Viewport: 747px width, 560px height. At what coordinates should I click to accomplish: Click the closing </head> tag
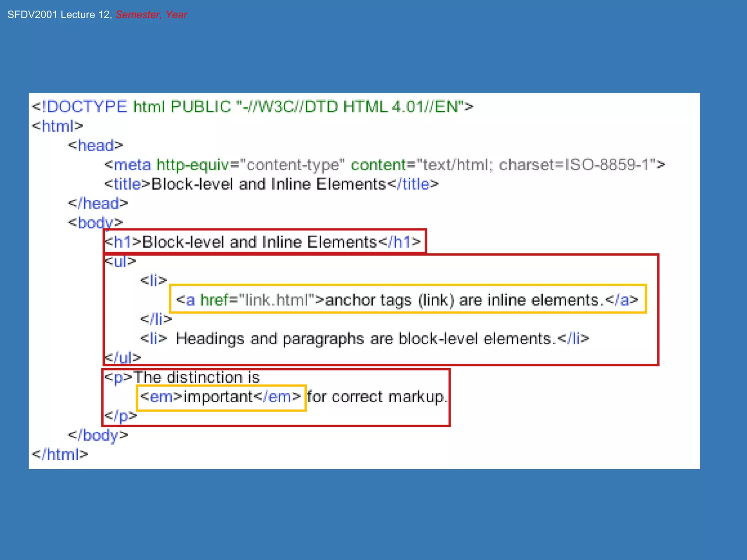click(x=98, y=203)
